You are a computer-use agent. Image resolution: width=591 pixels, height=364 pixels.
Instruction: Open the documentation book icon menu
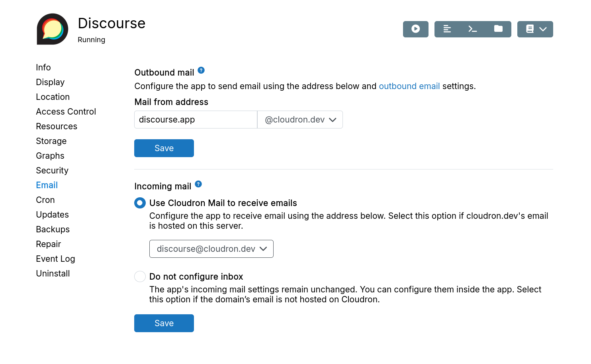[x=530, y=29]
